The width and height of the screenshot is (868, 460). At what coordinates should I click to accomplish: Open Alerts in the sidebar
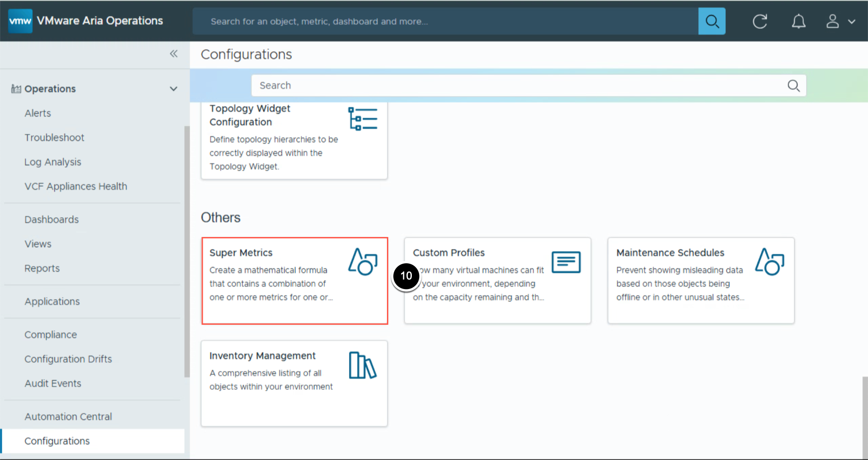point(38,113)
